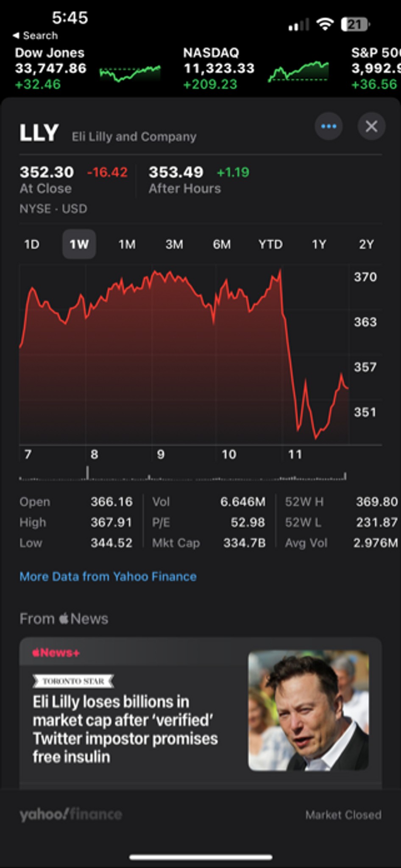
Task: Tap the Dow Jones mini sparkline chart
Action: [x=130, y=73]
